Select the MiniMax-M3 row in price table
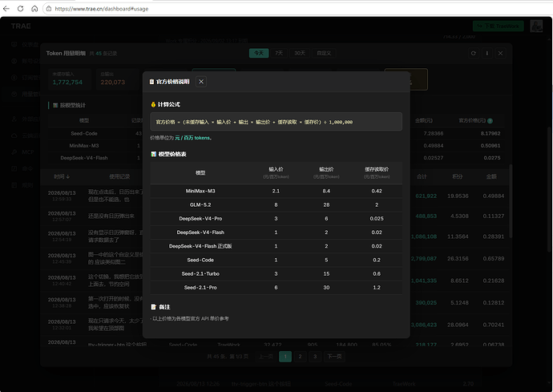Image resolution: width=553 pixels, height=392 pixels. pos(276,191)
